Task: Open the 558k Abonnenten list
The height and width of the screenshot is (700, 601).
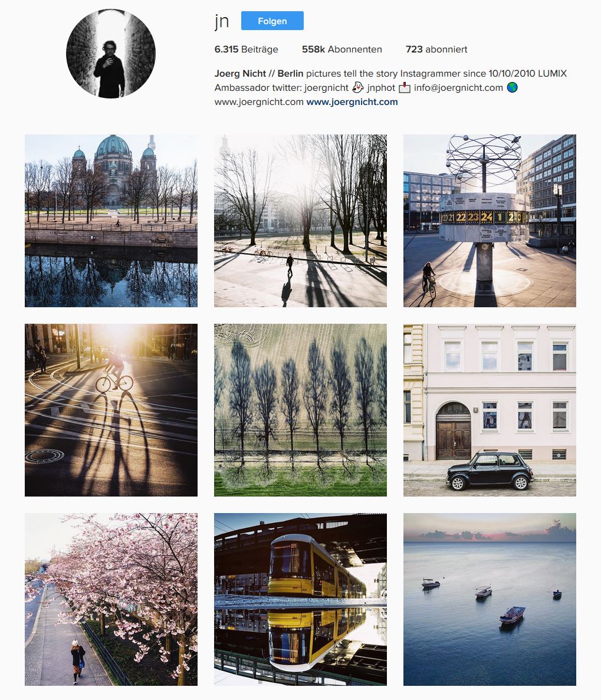Action: pyautogui.click(x=342, y=49)
